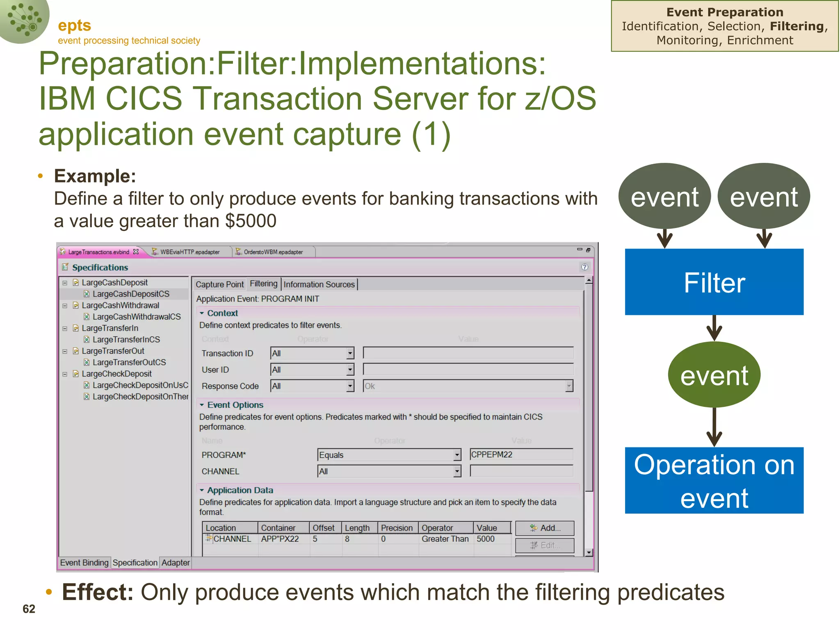Open the Response Code operator dropdown
This screenshot has height=630, width=840.
pyautogui.click(x=350, y=386)
